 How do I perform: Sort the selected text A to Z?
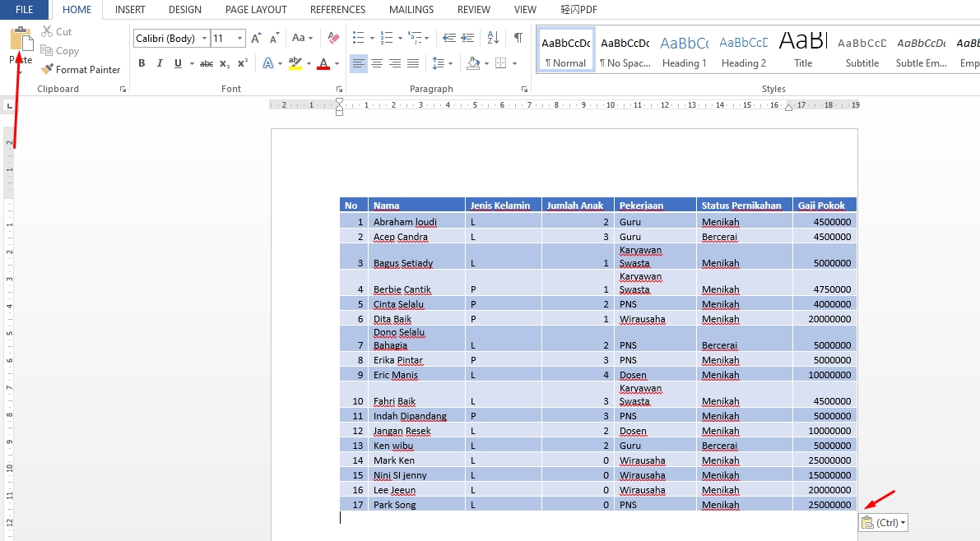[x=493, y=38]
